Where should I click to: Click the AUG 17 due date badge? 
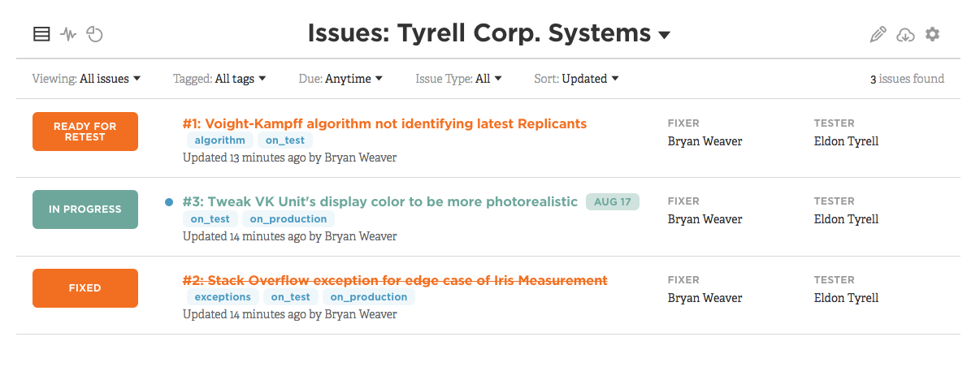tap(613, 202)
